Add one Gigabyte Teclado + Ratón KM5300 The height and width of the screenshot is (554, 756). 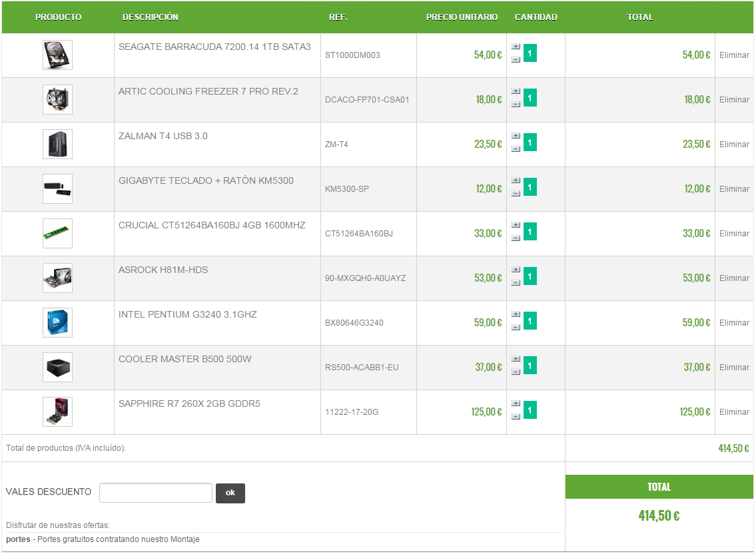[x=516, y=180]
